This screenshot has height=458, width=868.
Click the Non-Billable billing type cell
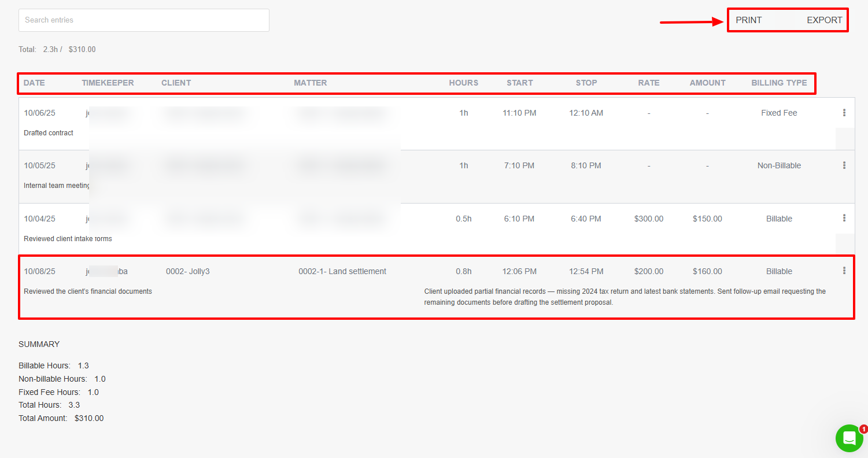(x=779, y=165)
